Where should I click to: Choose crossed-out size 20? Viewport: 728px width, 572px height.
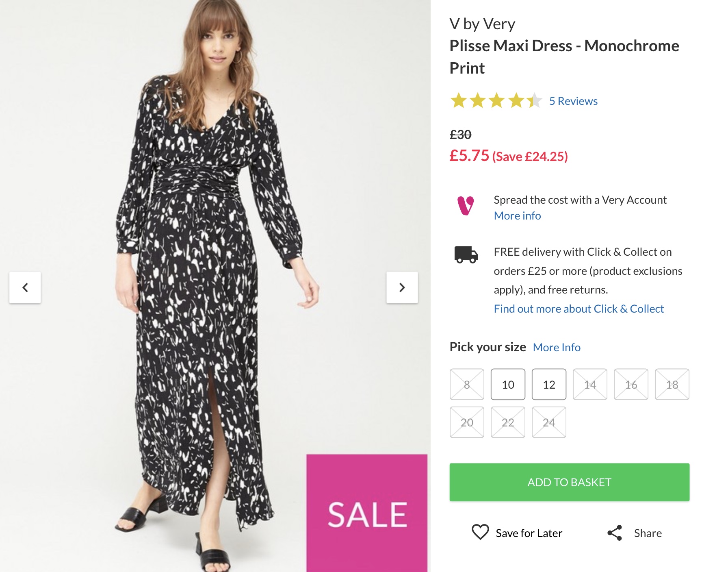click(467, 422)
